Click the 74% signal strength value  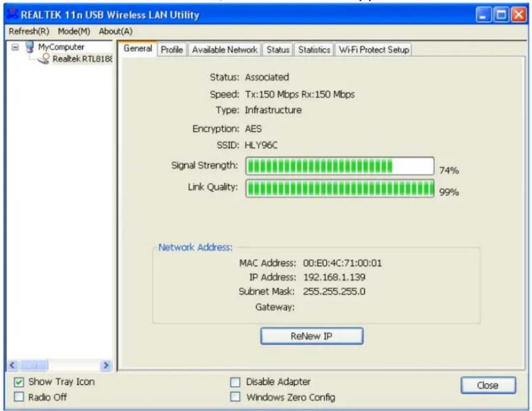click(449, 170)
